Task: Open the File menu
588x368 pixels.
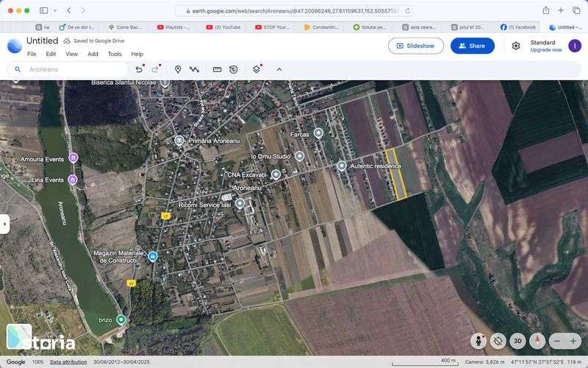Action: pyautogui.click(x=32, y=54)
